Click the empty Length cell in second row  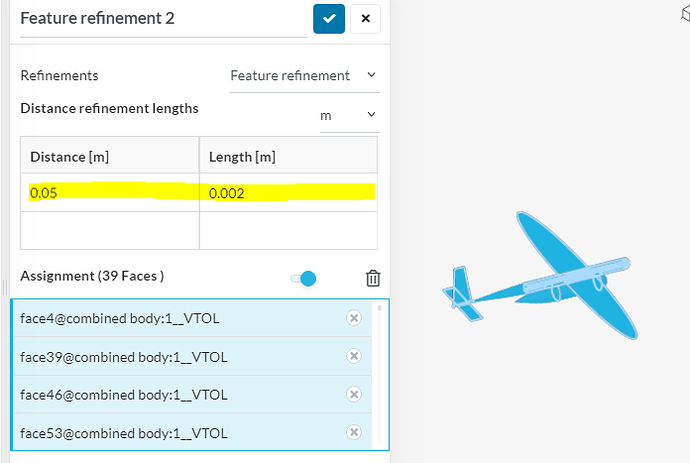click(288, 231)
